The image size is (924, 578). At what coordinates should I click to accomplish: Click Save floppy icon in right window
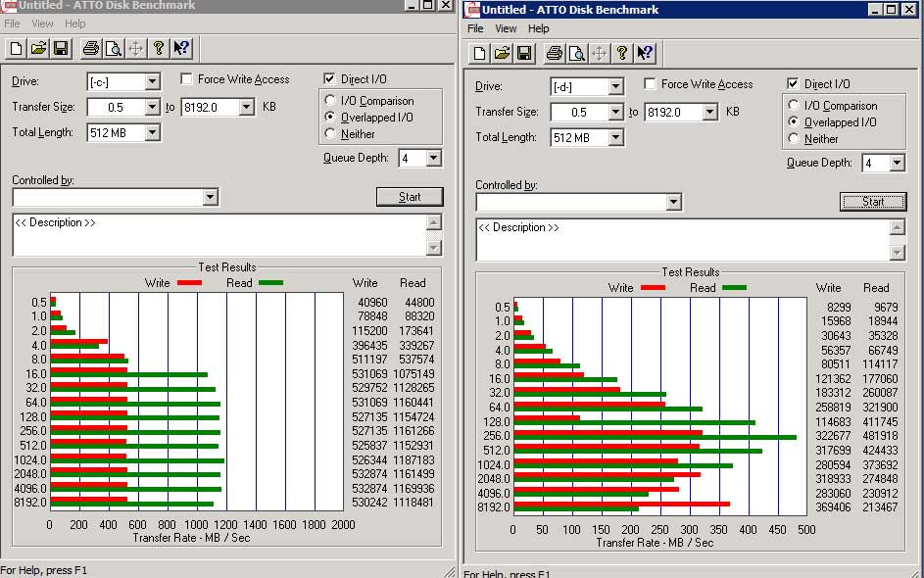[x=524, y=54]
